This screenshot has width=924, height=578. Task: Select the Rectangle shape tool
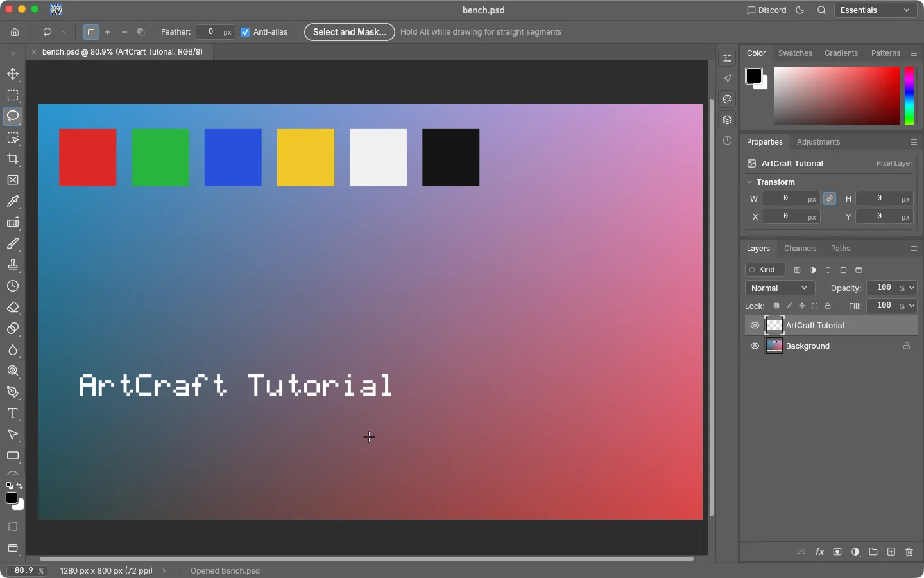point(13,455)
